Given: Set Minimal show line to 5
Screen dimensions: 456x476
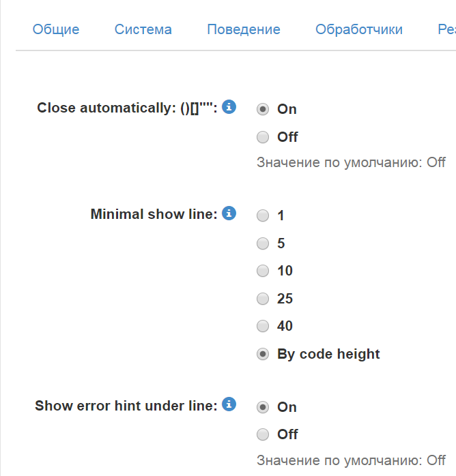Looking at the screenshot, I should tap(263, 243).
